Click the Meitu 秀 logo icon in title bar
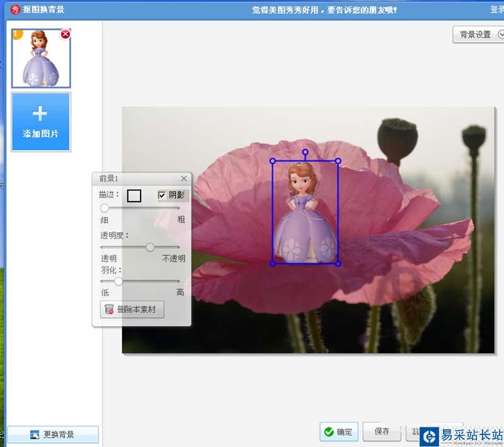The width and height of the screenshot is (504, 447). tap(14, 9)
